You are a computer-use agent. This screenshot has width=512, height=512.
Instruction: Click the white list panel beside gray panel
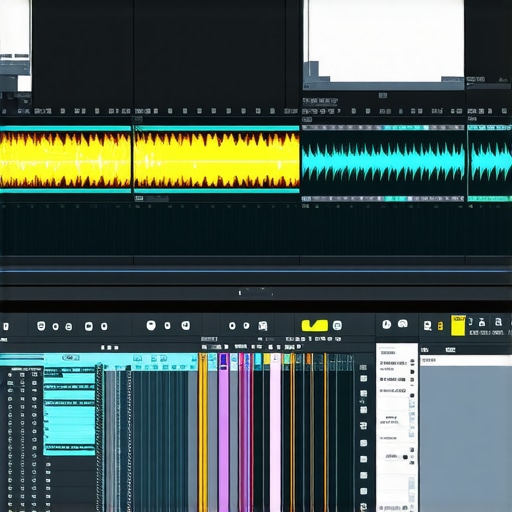397,427
